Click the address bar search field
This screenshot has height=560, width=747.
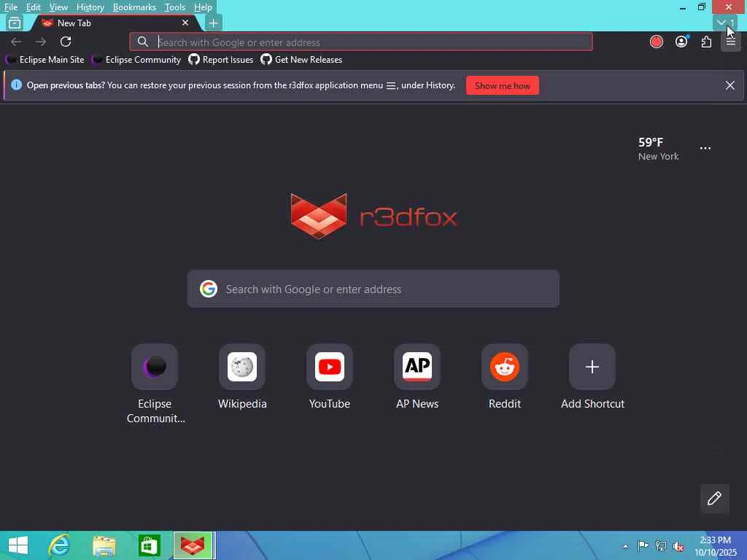(x=361, y=42)
